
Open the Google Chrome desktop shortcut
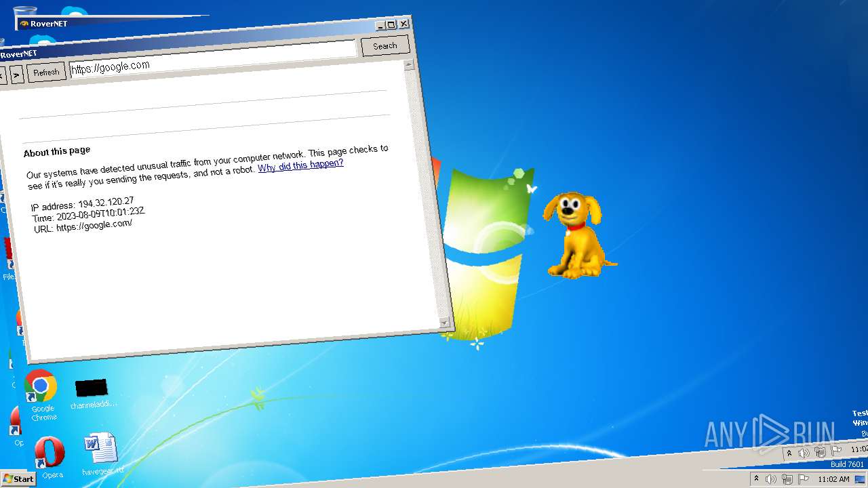pos(42,395)
